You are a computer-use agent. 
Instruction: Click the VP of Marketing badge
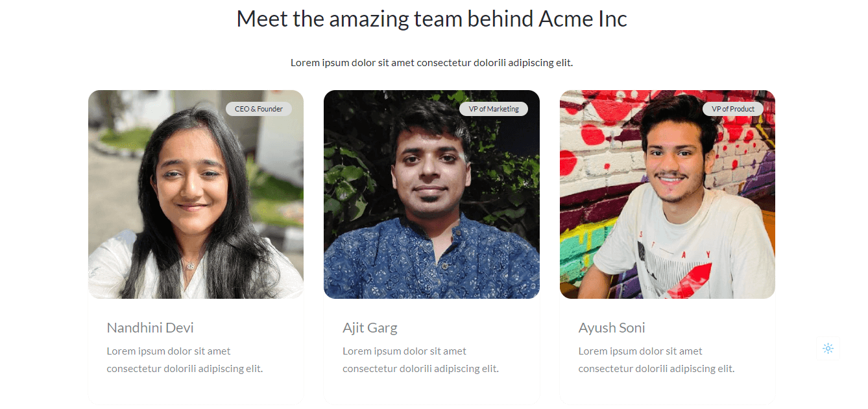click(x=494, y=109)
